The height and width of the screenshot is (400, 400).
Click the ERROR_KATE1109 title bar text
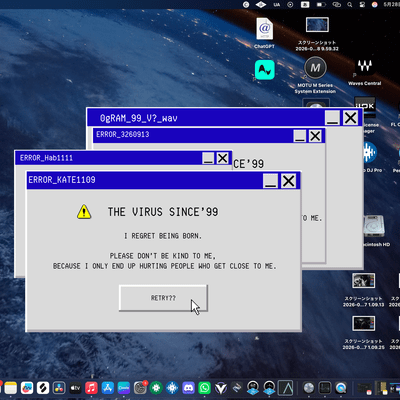(62, 180)
